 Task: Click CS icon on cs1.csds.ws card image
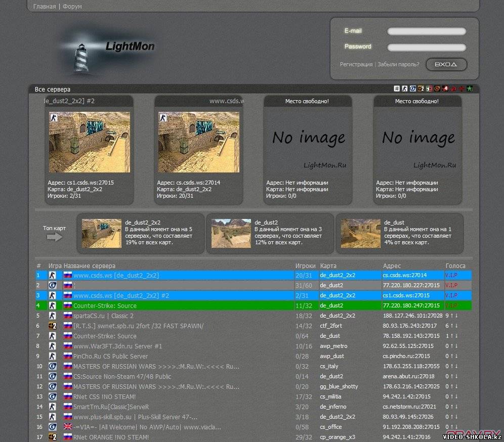point(53,118)
